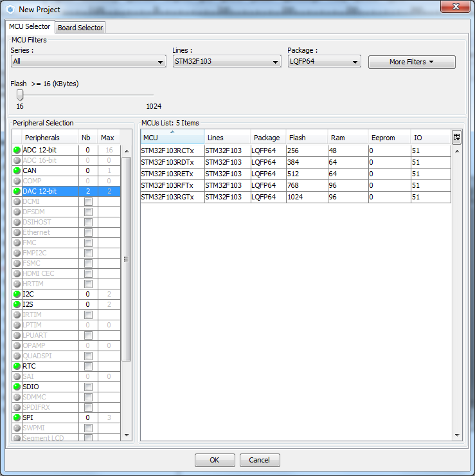This screenshot has height=476, width=475.
Task: Select the STM32F103RCTx row
Action: (x=296, y=151)
